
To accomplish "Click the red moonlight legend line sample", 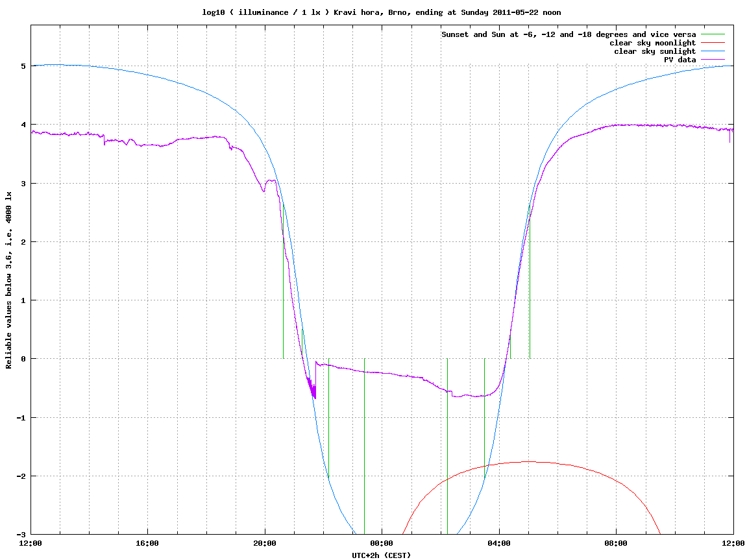I will 713,43.
